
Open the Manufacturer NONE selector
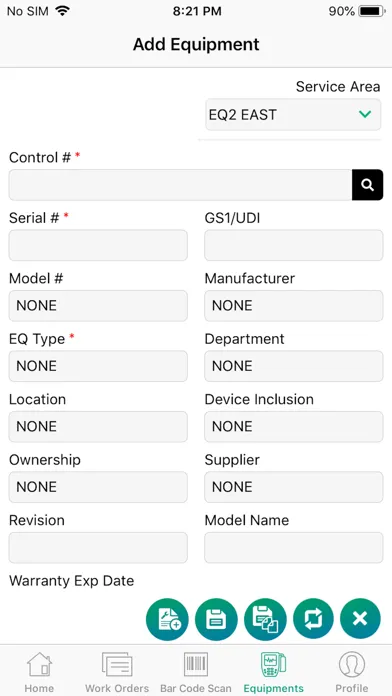(293, 305)
